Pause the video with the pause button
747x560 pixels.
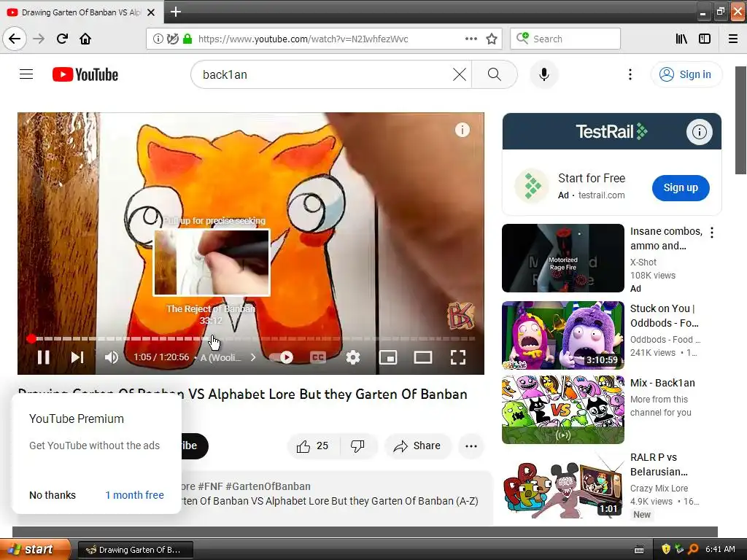click(x=43, y=357)
